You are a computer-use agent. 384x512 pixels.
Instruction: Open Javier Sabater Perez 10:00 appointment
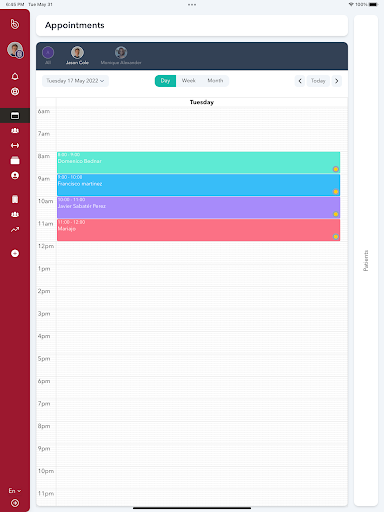(198, 208)
